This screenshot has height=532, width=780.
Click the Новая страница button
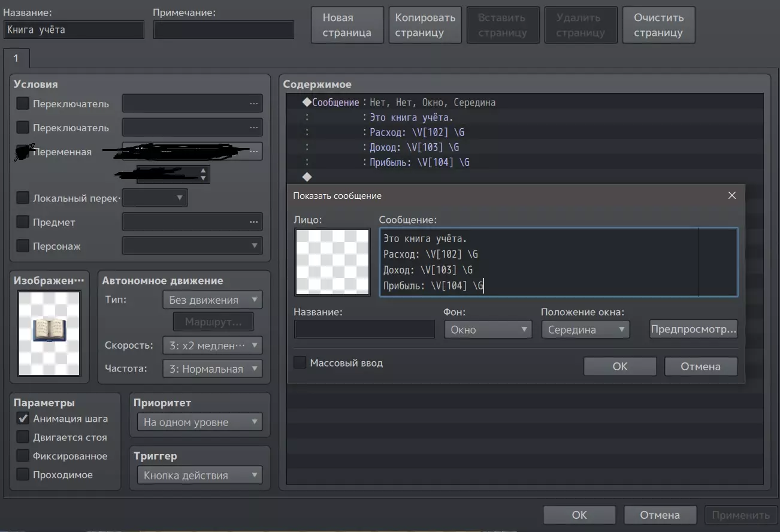[x=347, y=25]
